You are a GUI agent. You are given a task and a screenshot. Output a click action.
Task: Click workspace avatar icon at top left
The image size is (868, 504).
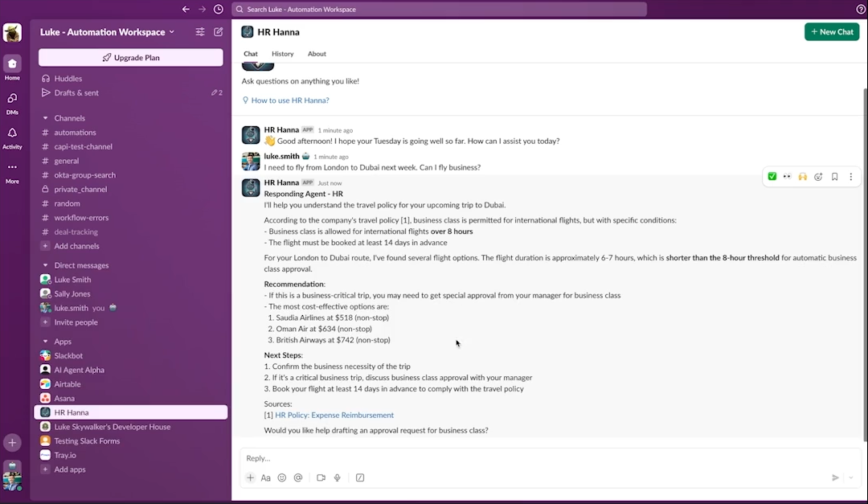click(12, 33)
